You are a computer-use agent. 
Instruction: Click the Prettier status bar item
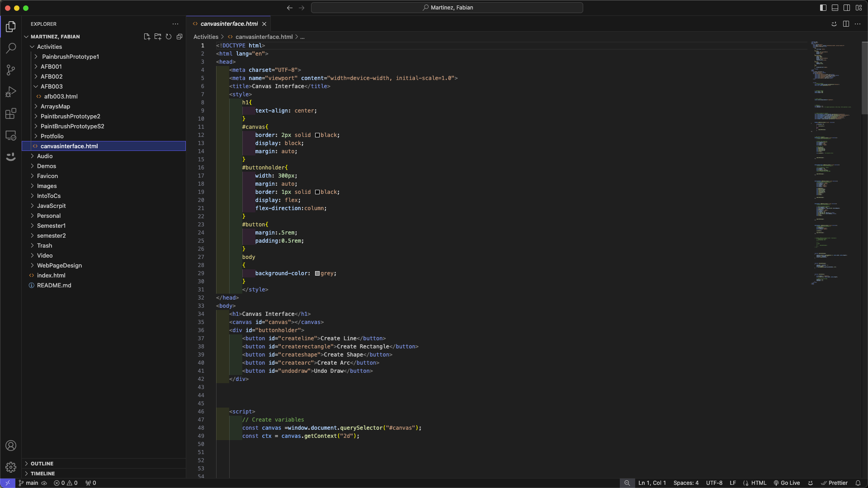(834, 483)
